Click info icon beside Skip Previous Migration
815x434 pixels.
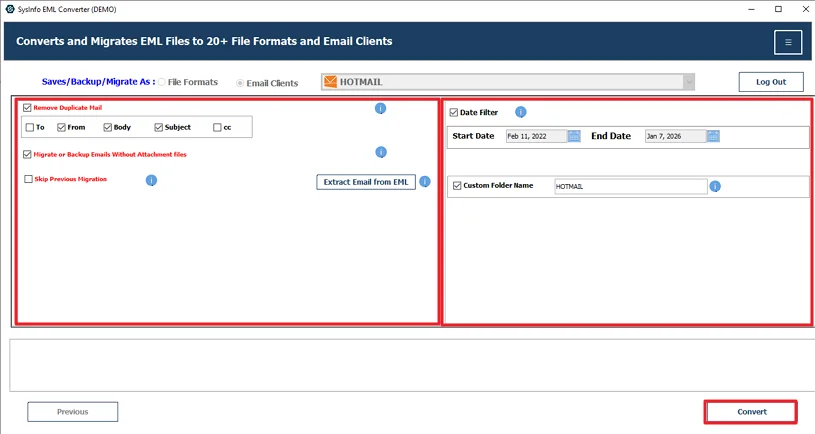(x=151, y=180)
